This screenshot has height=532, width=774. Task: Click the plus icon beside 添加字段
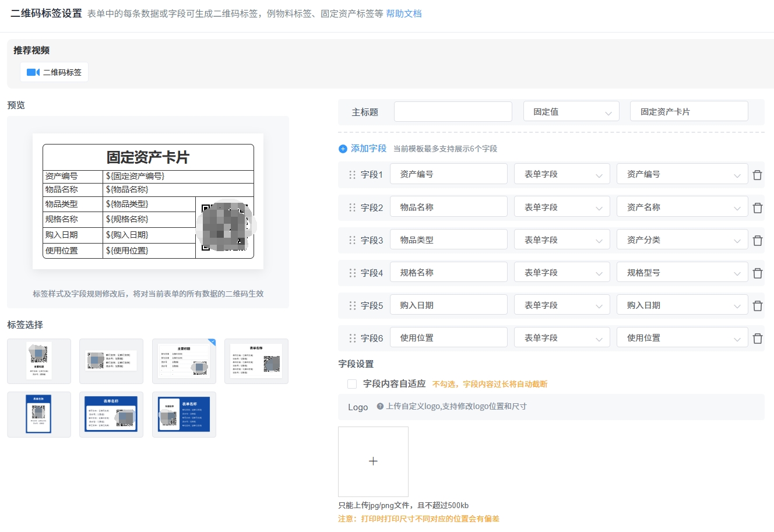343,149
